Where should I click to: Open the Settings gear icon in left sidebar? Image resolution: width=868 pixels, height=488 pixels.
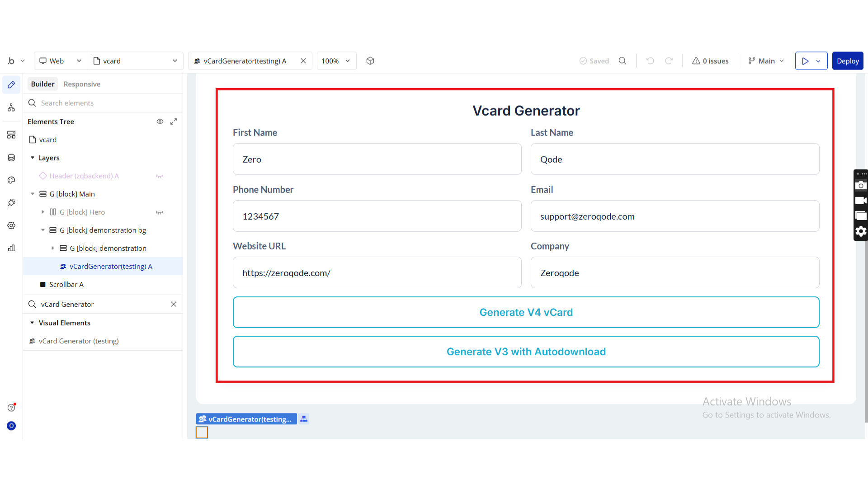11,225
